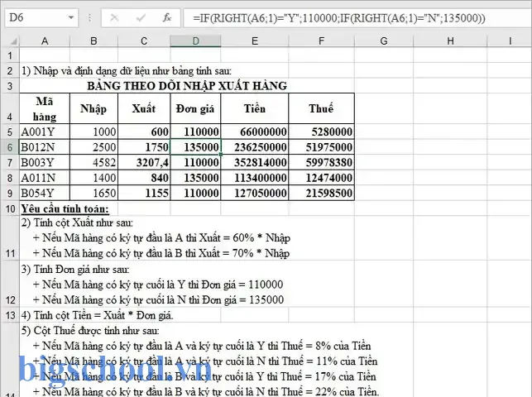
Task: Select the cell with value 840
Action: click(x=144, y=178)
